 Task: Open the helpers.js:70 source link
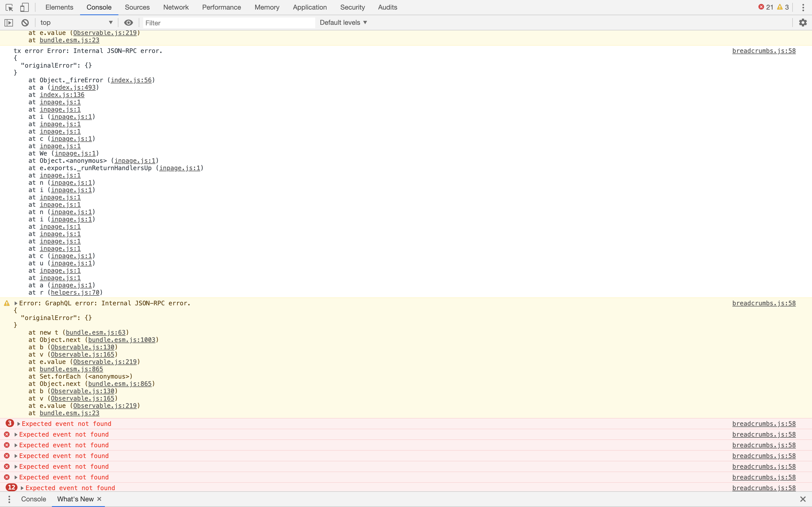point(75,292)
